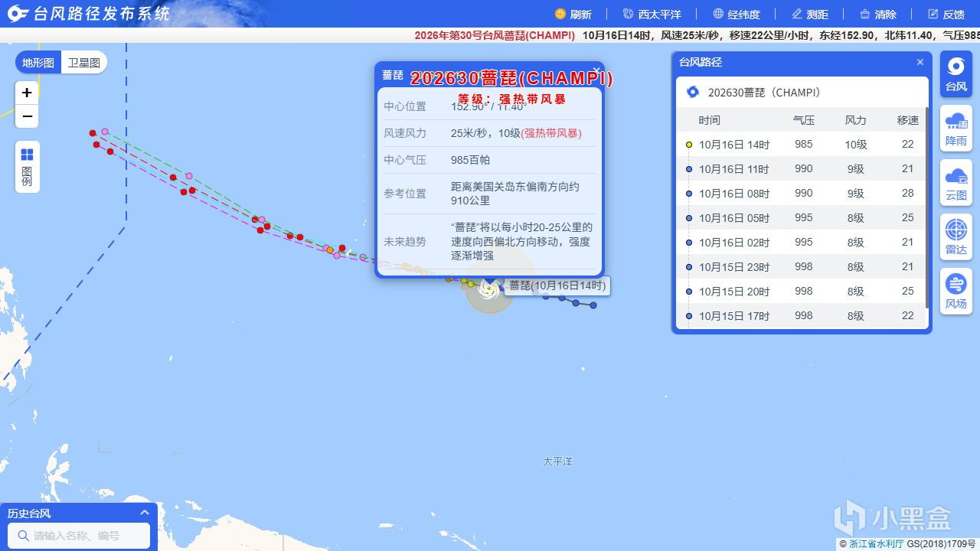The height and width of the screenshot is (551, 980).
Task: Click the typhoon center icon on map
Action: tap(488, 288)
